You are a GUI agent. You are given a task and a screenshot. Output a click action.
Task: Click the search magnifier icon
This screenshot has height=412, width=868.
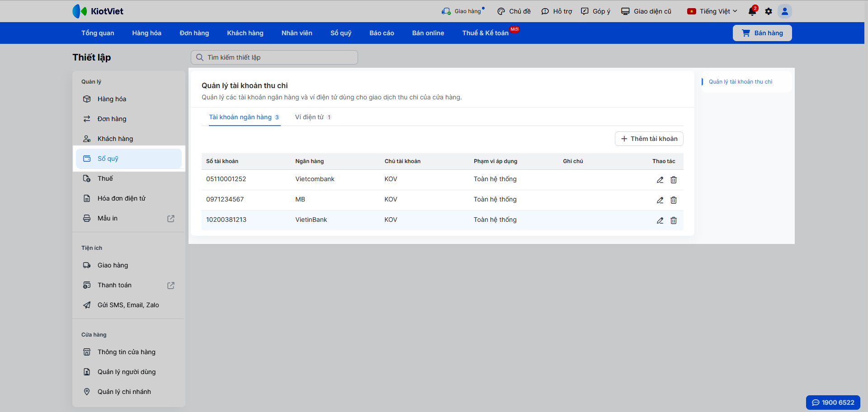[200, 57]
